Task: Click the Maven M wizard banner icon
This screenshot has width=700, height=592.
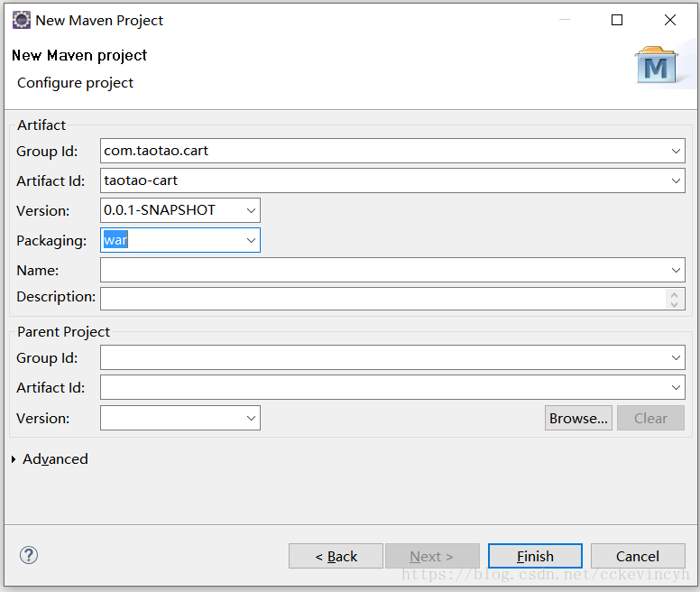Action: [656, 65]
